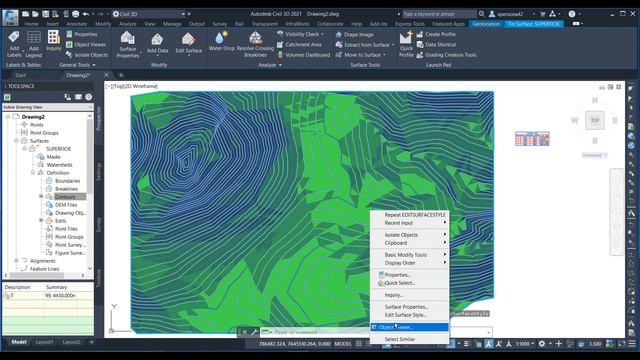Image resolution: width=640 pixels, height=360 pixels.
Task: Click the Add Data ribbon tool
Action: coord(158,43)
